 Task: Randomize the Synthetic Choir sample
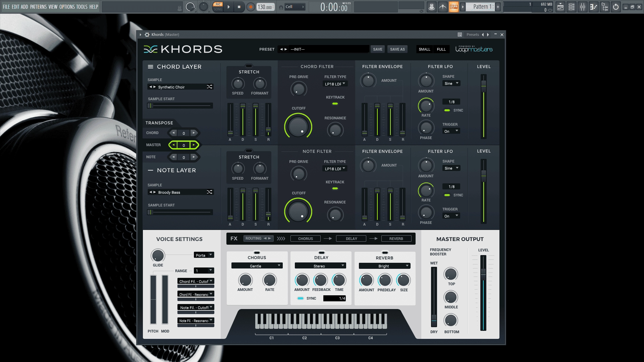[209, 87]
